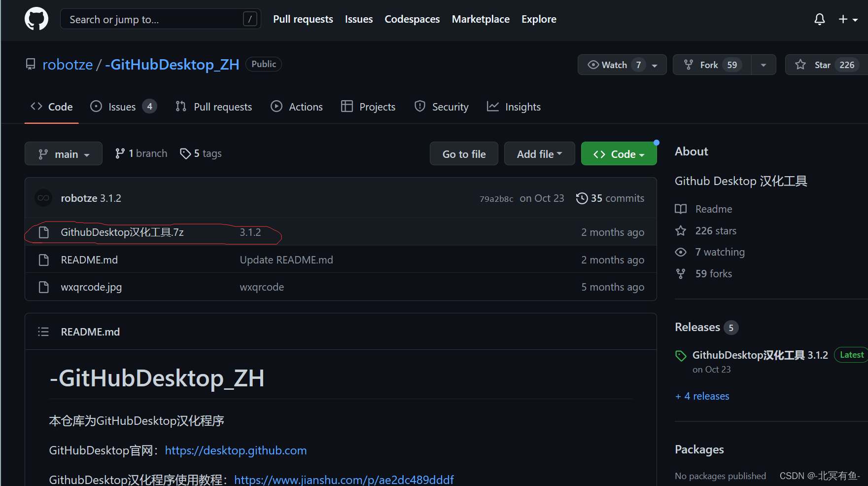Click file icon beside wxqrcode.jpg

pos(44,287)
